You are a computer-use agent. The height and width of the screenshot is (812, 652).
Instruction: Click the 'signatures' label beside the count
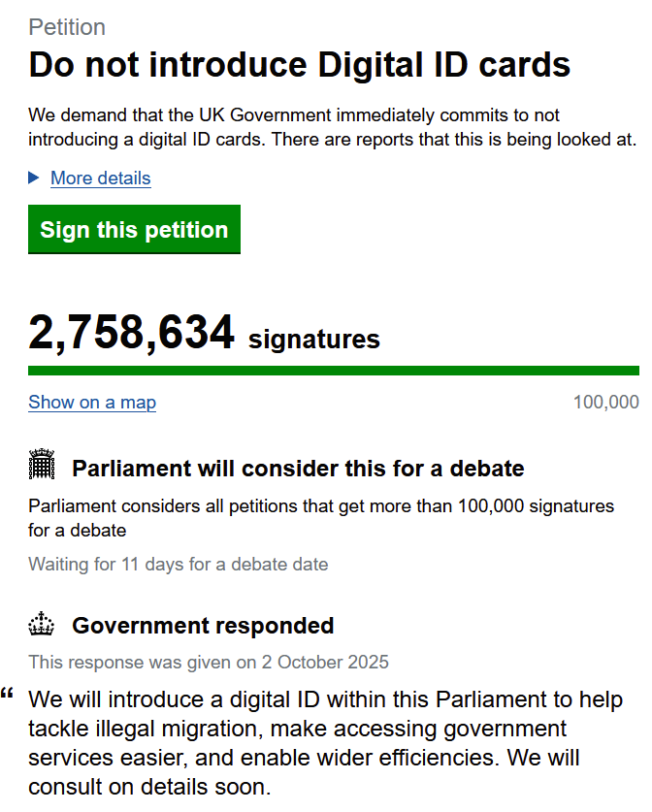tap(314, 340)
